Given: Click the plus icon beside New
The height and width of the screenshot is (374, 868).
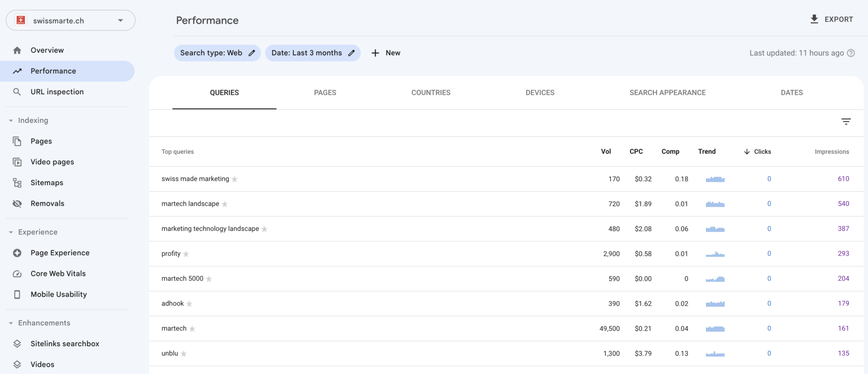Looking at the screenshot, I should point(375,53).
